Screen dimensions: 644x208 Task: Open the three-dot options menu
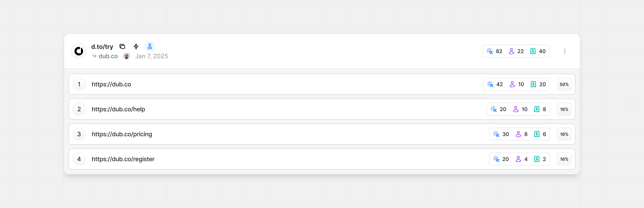[x=565, y=51]
